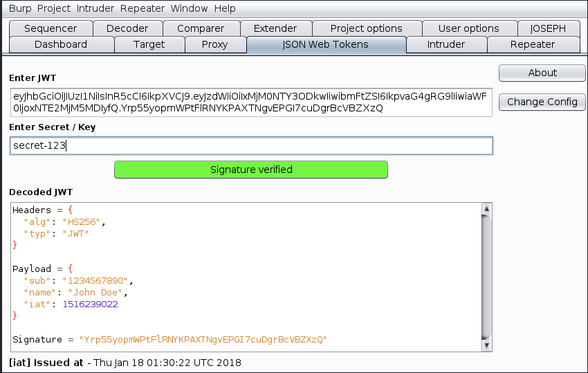Select the JSON Web Tokens tab
This screenshot has width=588, height=373.
coord(326,44)
